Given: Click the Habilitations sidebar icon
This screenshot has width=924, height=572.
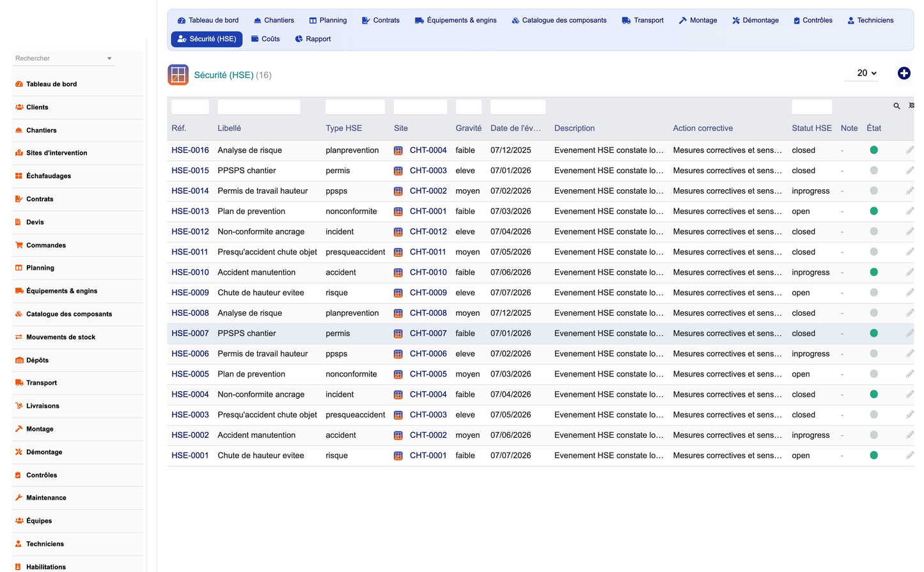Looking at the screenshot, I should click(x=19, y=567).
